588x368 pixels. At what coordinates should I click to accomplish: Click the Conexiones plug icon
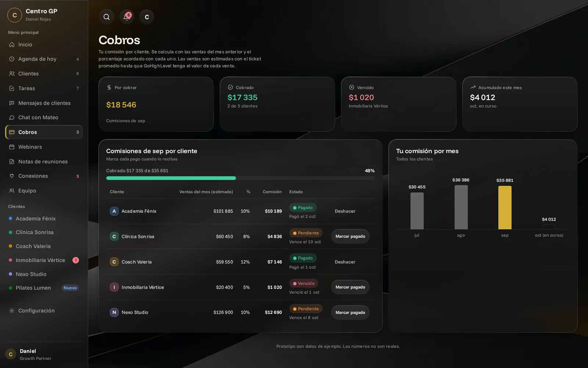(12, 176)
